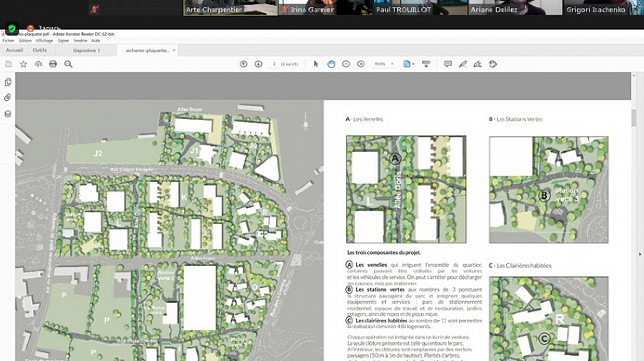This screenshot has width=644, height=361.
Task: Click the scrolling mode read icon
Action: pyautogui.click(x=426, y=64)
